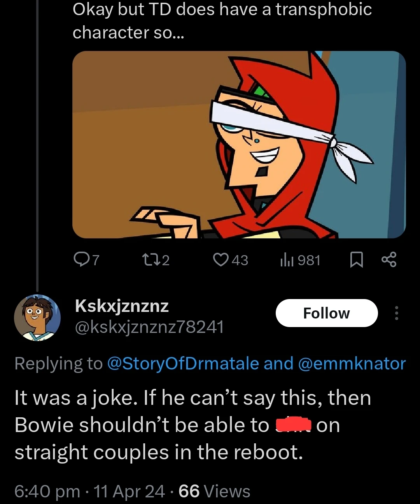Viewport: 420px width, 504px height.
Task: Open the three-dot more options menu
Action: pos(396,313)
